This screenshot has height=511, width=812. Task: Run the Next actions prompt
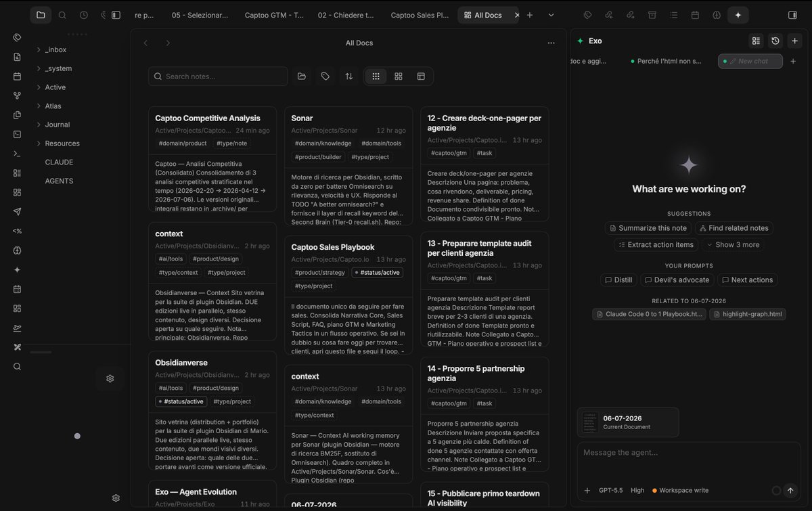(x=747, y=280)
